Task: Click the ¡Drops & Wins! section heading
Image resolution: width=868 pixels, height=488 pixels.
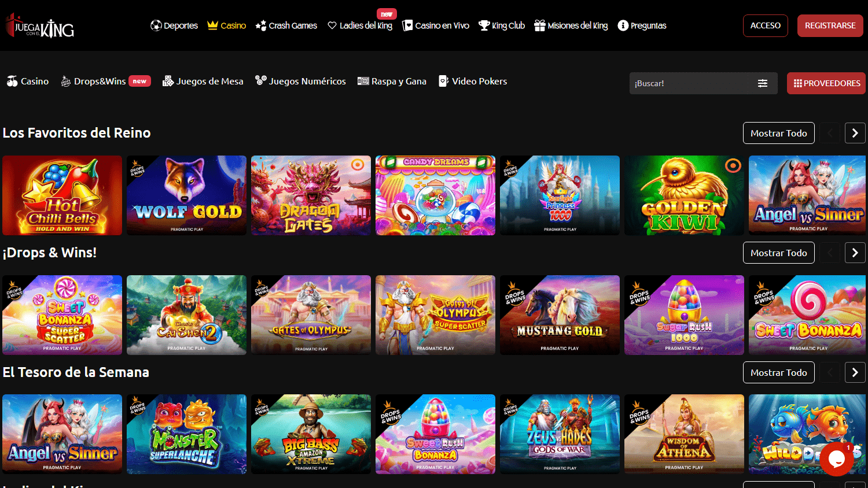Action: coord(50,253)
